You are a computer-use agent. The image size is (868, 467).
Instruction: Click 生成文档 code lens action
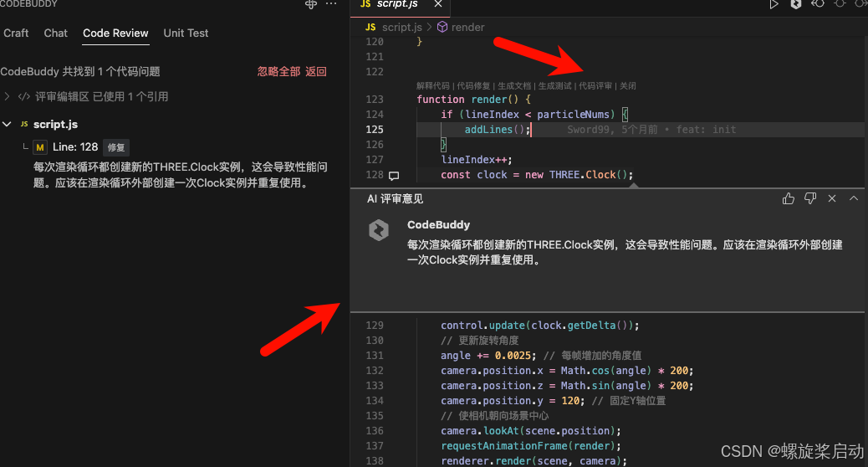tap(514, 86)
